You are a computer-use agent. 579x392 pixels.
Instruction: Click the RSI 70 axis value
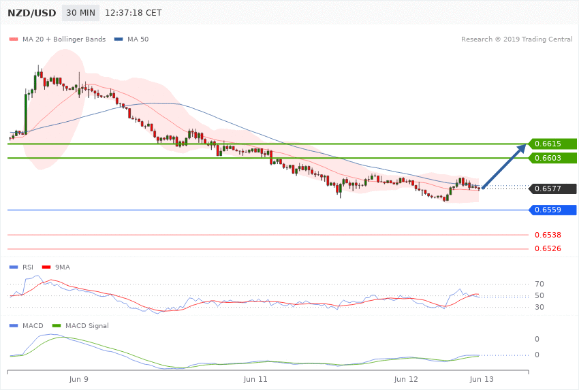[539, 284]
